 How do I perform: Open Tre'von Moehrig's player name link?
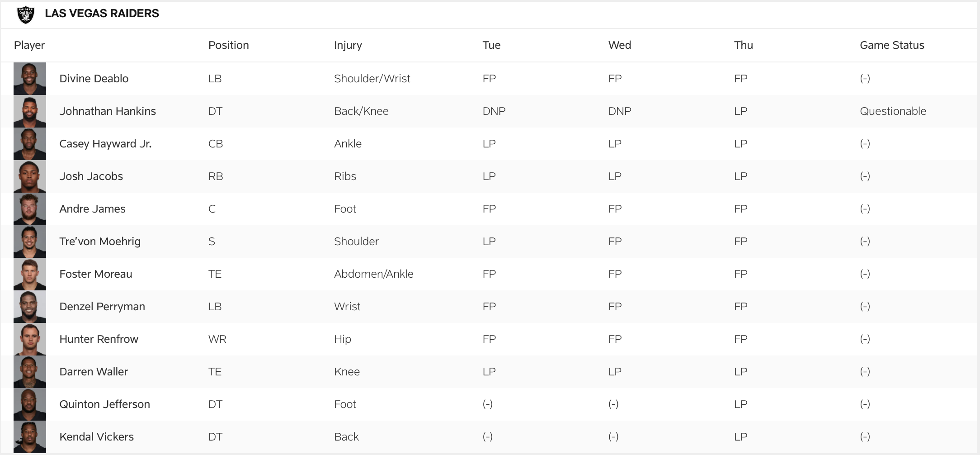click(x=100, y=242)
